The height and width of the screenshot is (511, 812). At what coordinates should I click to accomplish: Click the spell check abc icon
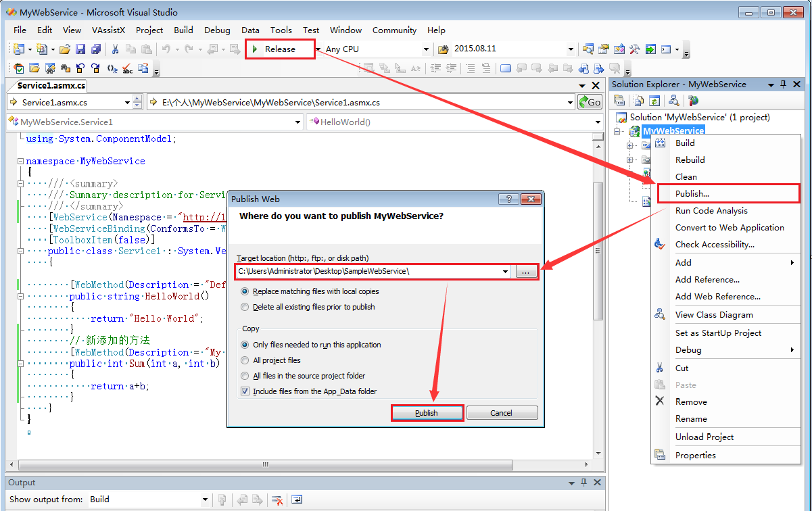pos(127,68)
